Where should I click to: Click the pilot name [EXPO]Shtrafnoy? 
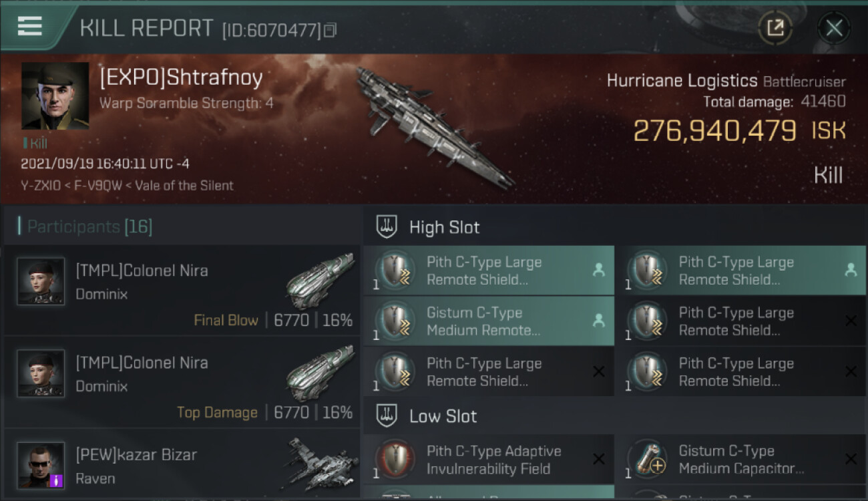[x=181, y=78]
